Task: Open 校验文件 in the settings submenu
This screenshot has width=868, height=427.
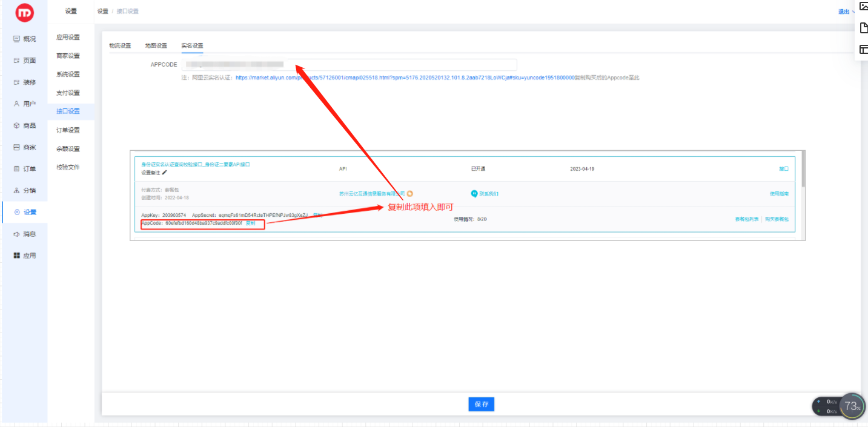Action: (68, 167)
